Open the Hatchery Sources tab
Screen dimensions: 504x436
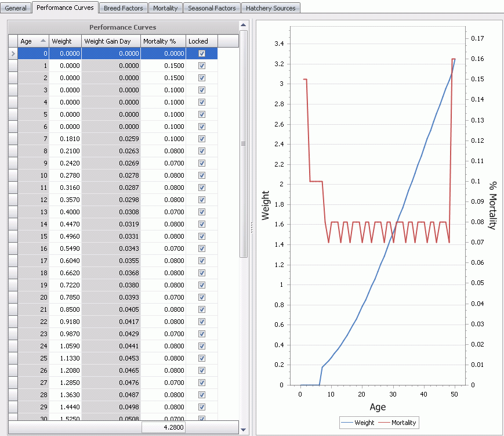pyautogui.click(x=271, y=8)
